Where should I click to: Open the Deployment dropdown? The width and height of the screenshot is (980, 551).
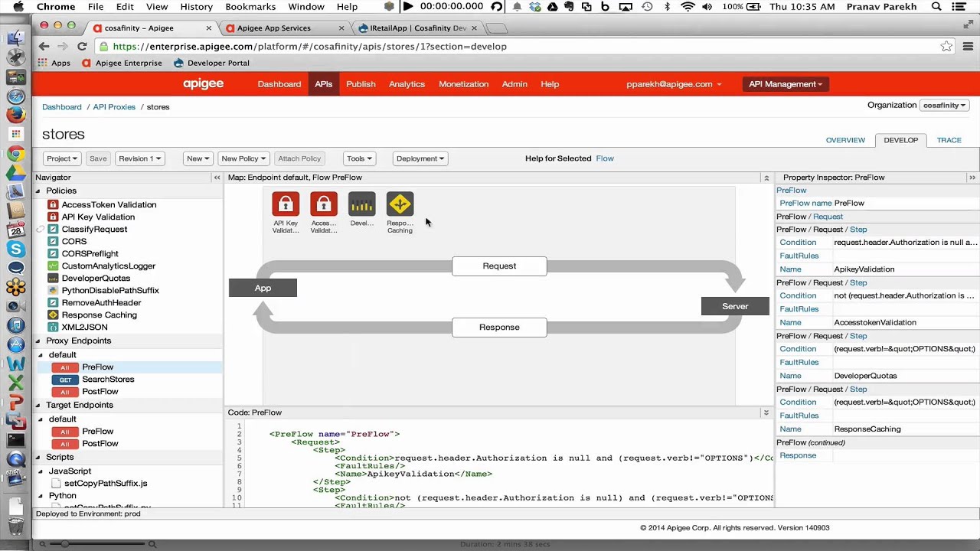point(420,158)
